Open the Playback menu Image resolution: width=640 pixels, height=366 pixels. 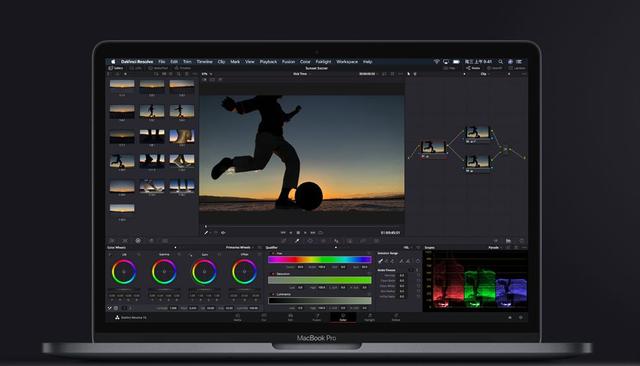pyautogui.click(x=268, y=62)
